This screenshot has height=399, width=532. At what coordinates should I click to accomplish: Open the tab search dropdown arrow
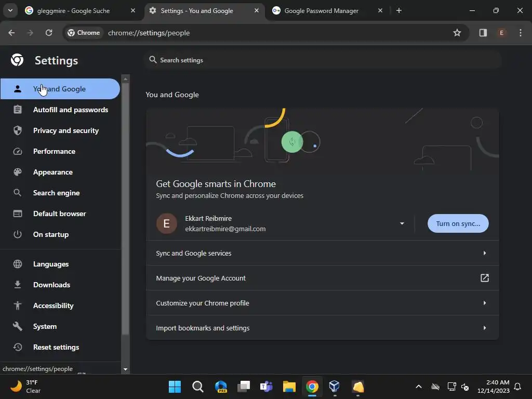click(10, 10)
